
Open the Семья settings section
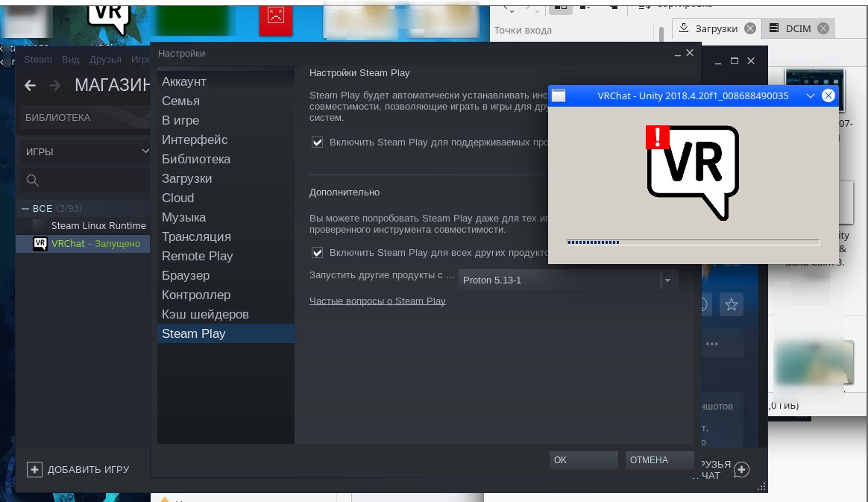[225, 101]
